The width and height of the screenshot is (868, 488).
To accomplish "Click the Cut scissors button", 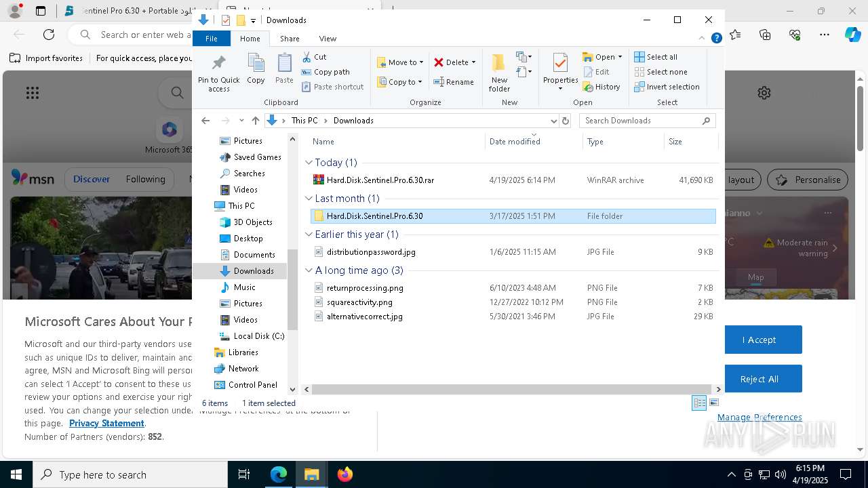I will click(x=314, y=57).
